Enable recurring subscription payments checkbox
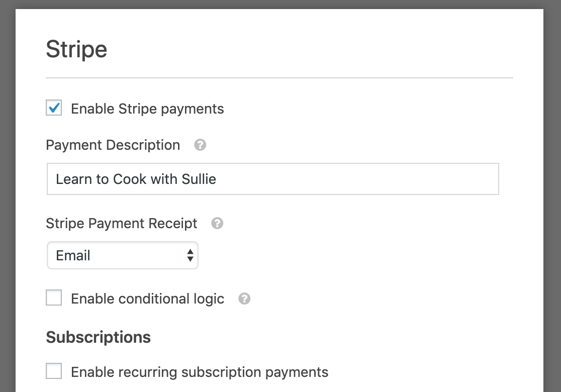Screen dimensions: 561x392 [54, 371]
